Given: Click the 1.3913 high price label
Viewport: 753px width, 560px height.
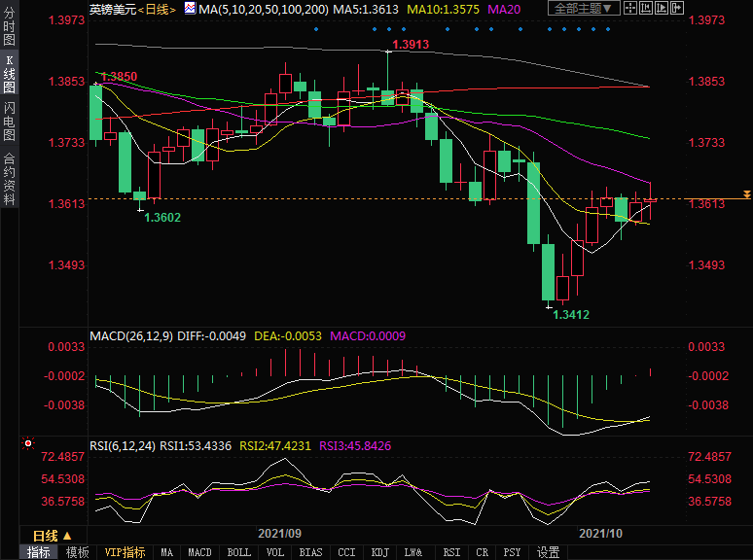Looking at the screenshot, I should click(410, 45).
